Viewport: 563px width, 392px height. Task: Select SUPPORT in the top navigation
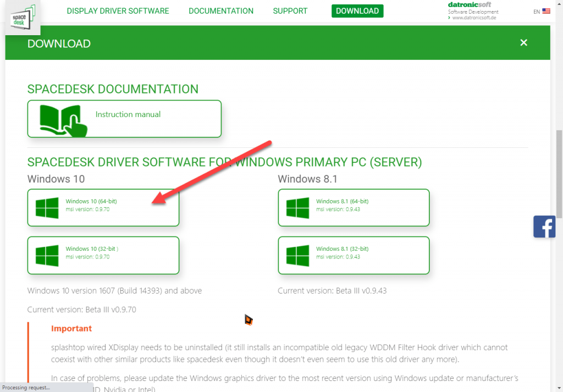click(x=290, y=10)
